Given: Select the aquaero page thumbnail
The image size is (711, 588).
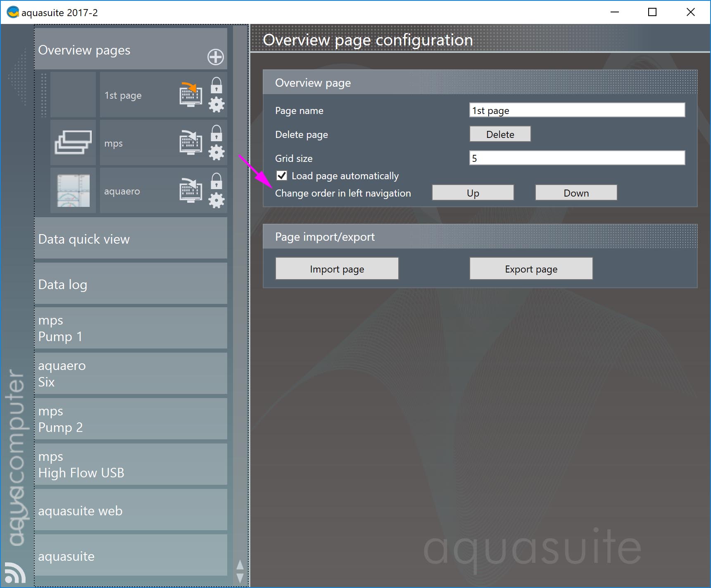Looking at the screenshot, I should click(73, 190).
